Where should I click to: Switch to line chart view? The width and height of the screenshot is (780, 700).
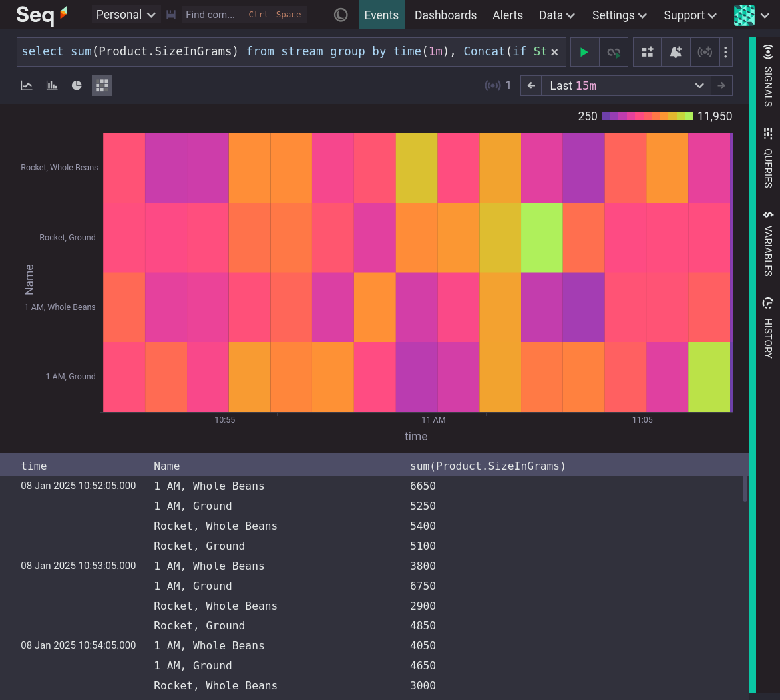(27, 85)
